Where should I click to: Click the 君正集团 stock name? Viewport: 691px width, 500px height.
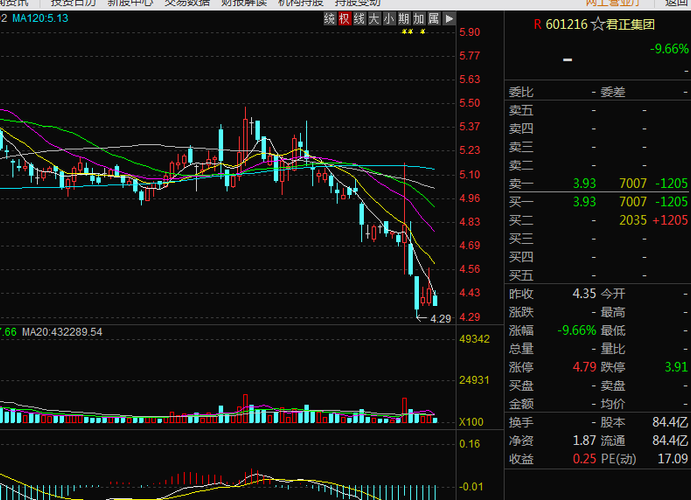630,24
